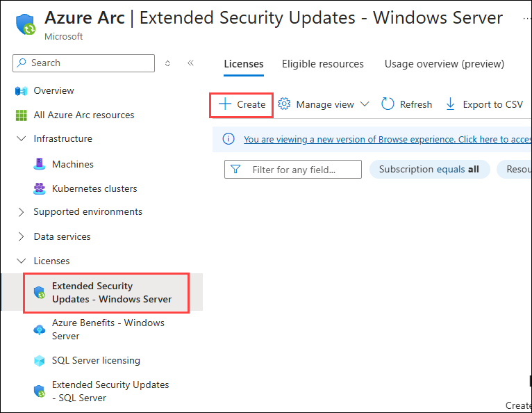Click the new Browse experience banner link

pos(387,139)
